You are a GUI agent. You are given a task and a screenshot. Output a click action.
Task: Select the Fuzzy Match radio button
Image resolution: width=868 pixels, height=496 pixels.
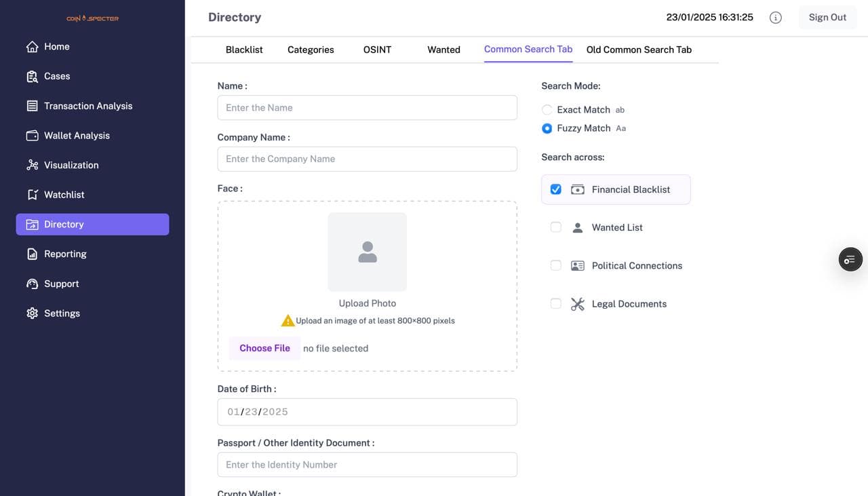click(547, 128)
